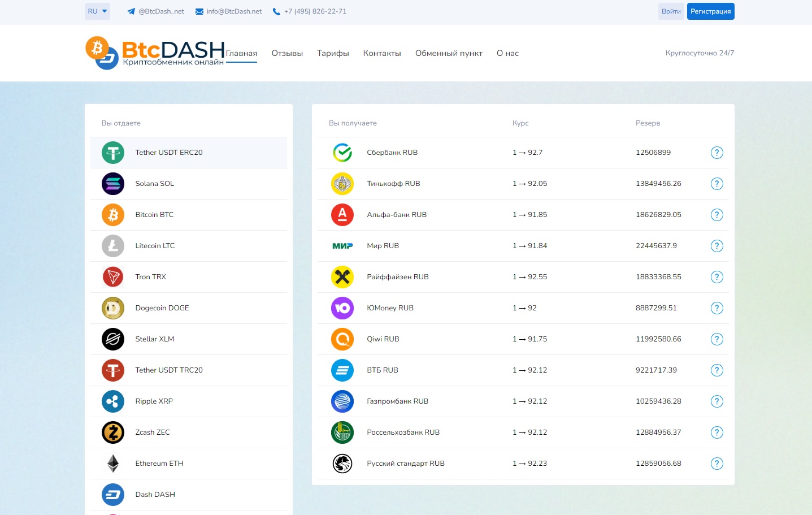Open help for Тинькофф RUB row
The height and width of the screenshot is (515, 812).
click(x=717, y=184)
